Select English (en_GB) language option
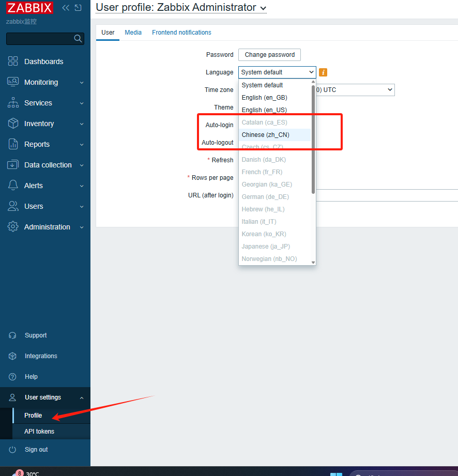458x476 pixels. pos(275,98)
